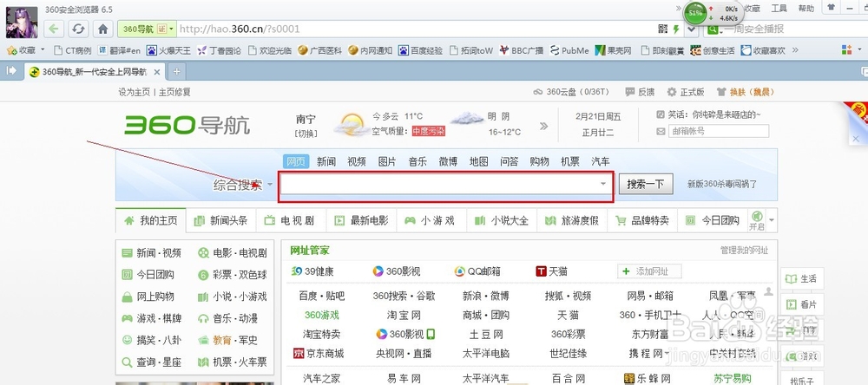The width and height of the screenshot is (868, 385).
Task: Show more bookmarks with the double chevron
Action: pos(795,50)
